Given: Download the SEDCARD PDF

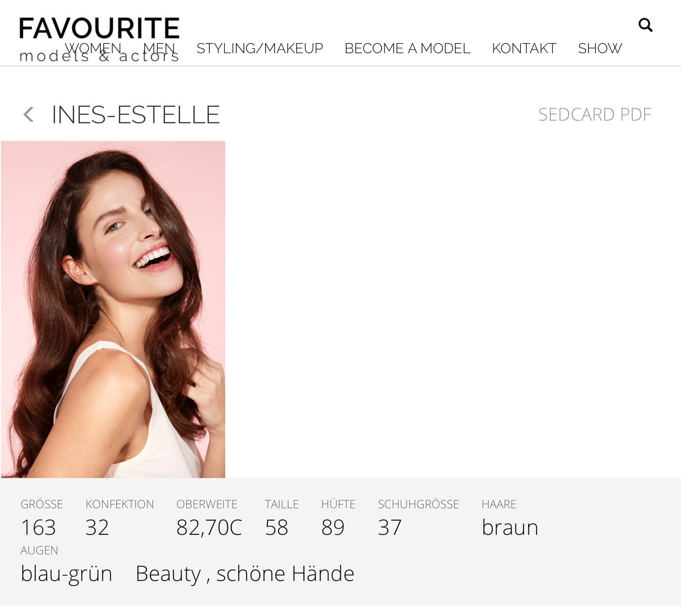Looking at the screenshot, I should 595,114.
